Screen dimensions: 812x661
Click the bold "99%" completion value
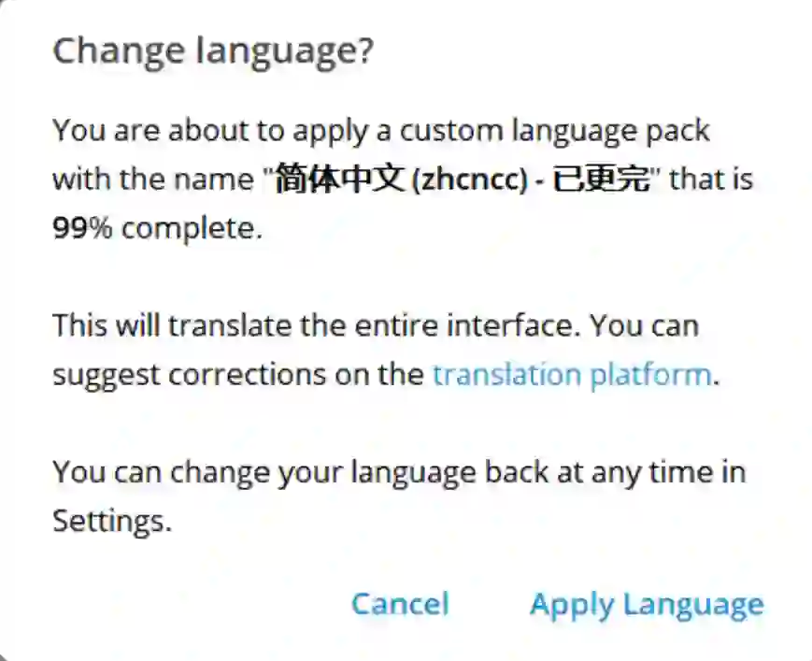coord(82,227)
